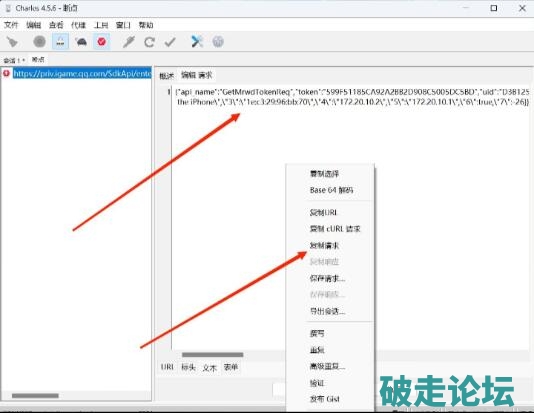Choose 复制 cURL 请求 from the context menu
The width and height of the screenshot is (534, 413).
pos(335,229)
